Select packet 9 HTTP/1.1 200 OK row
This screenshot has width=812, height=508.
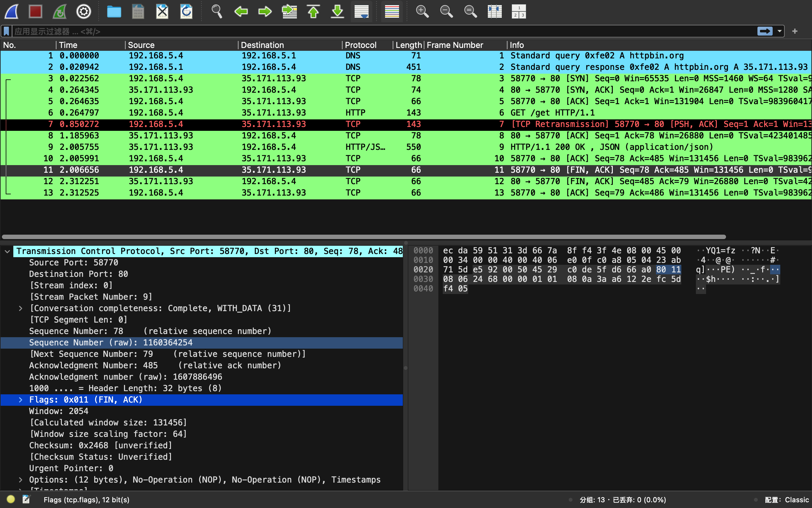pyautogui.click(x=406, y=147)
